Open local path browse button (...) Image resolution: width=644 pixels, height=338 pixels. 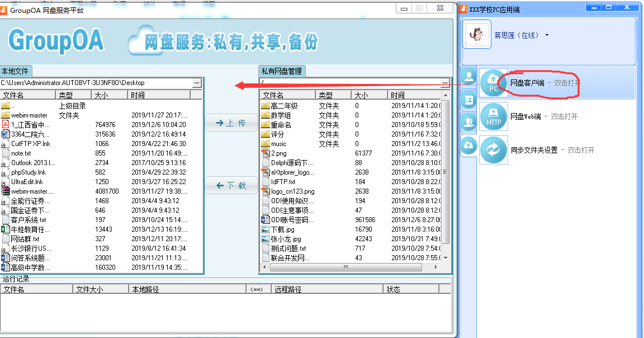pyautogui.click(x=196, y=83)
